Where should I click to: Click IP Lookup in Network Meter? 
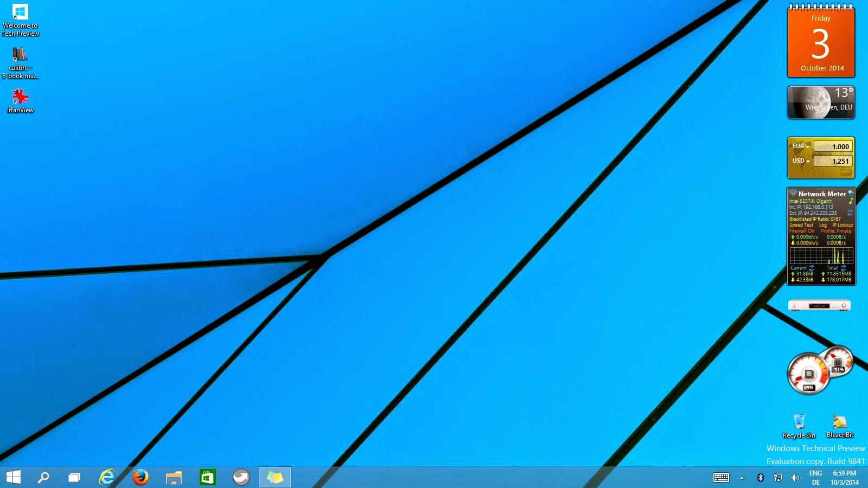pyautogui.click(x=843, y=224)
